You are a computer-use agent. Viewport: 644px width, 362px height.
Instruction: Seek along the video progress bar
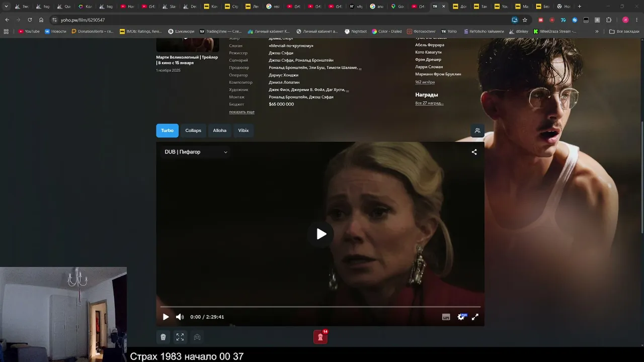320,307
